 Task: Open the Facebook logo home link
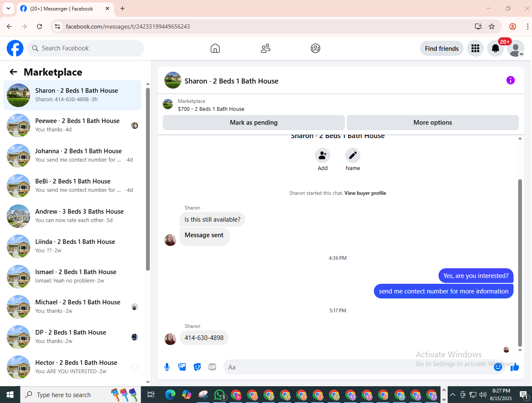(x=15, y=48)
